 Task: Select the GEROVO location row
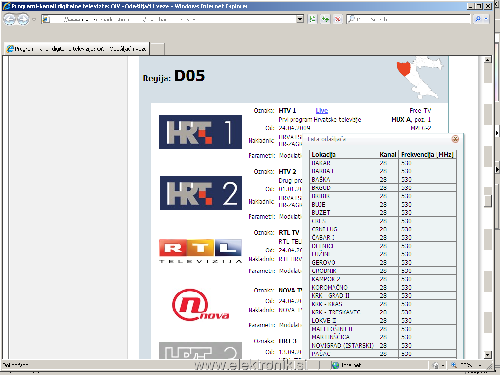382,263
